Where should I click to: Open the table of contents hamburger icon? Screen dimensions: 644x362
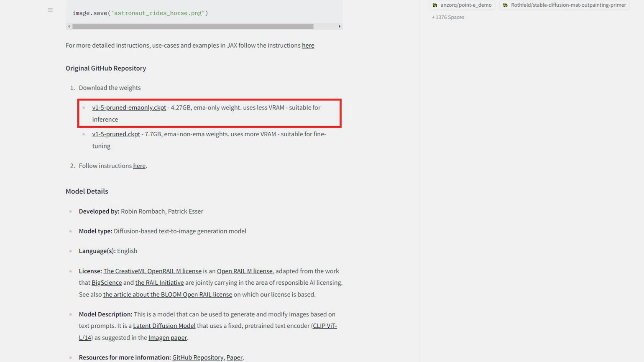[x=50, y=10]
